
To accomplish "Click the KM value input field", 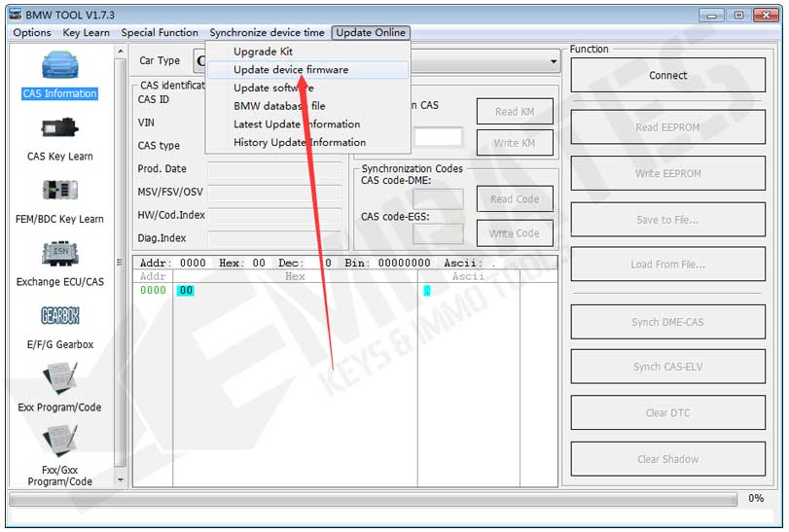I will coord(438,137).
